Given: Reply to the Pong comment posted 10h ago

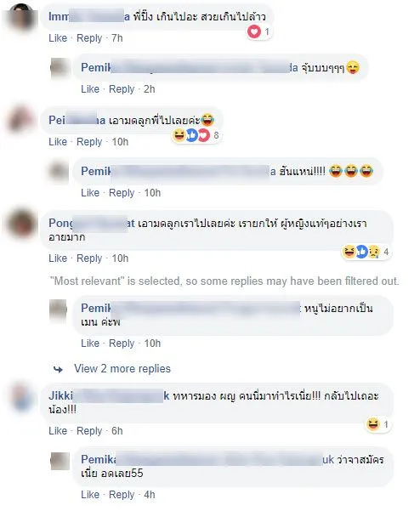Looking at the screenshot, I should click(89, 258).
